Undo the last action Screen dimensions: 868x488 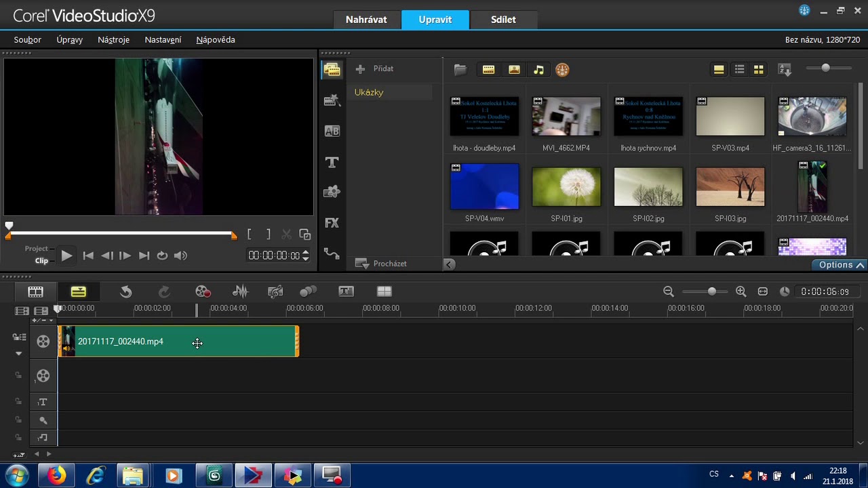pos(126,291)
